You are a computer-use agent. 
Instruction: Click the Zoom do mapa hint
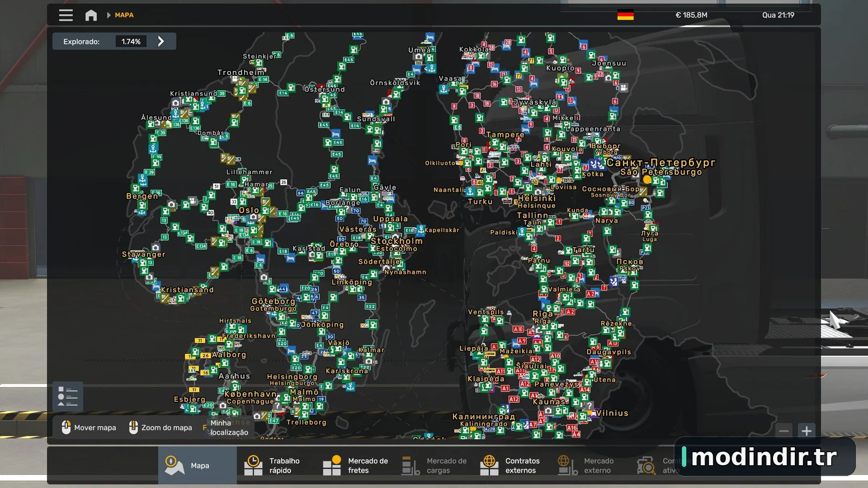tap(161, 427)
